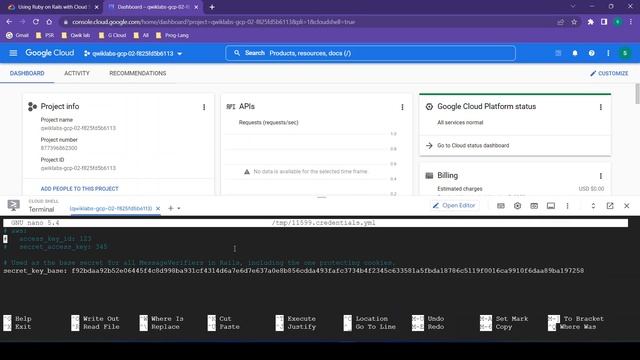
Task: Add a new Cloud Shell terminal tab
Action: point(171,209)
